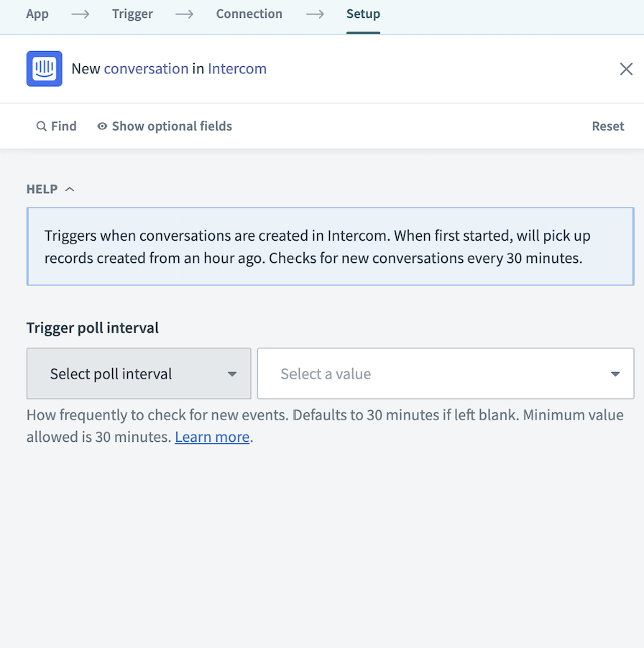Click the arrow icon between Connection and Setup
The width and height of the screenshot is (644, 648).
pyautogui.click(x=315, y=14)
